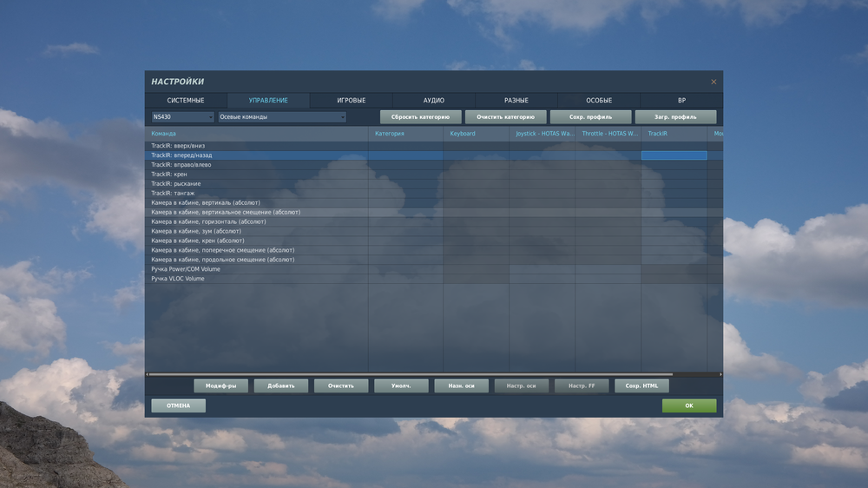Click the Модиф-ры button

click(220, 386)
